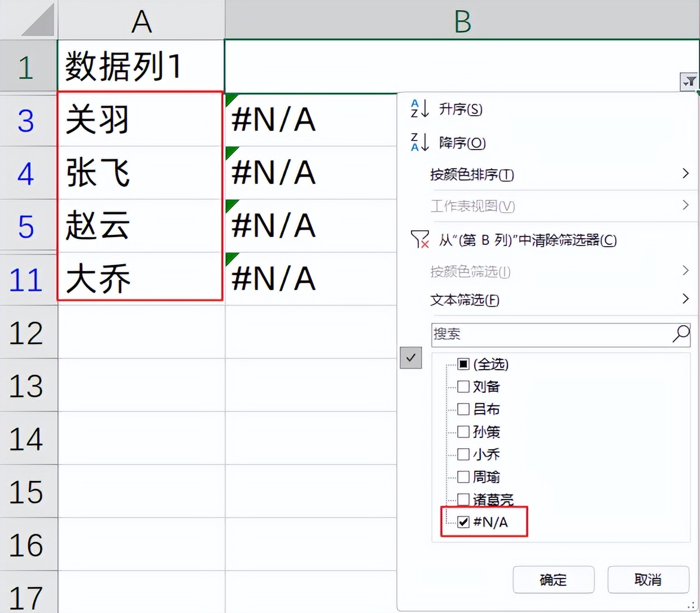Expand the 按颜色排序 submenu arrow
The height and width of the screenshot is (613, 700).
coord(685,173)
